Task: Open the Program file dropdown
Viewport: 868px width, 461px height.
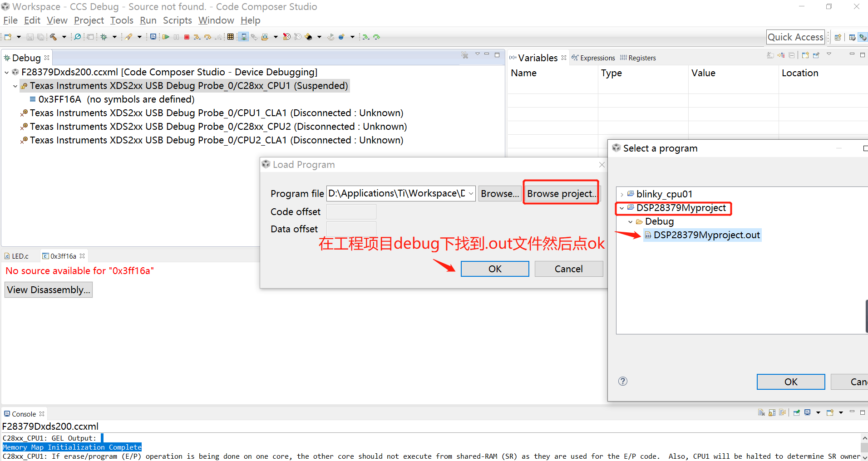Action: (x=472, y=193)
